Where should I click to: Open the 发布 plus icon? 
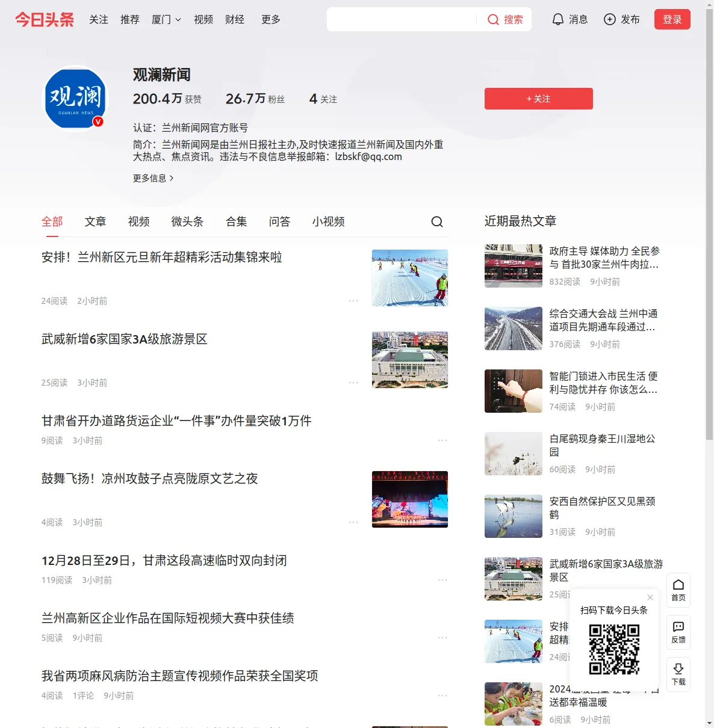[622, 20]
